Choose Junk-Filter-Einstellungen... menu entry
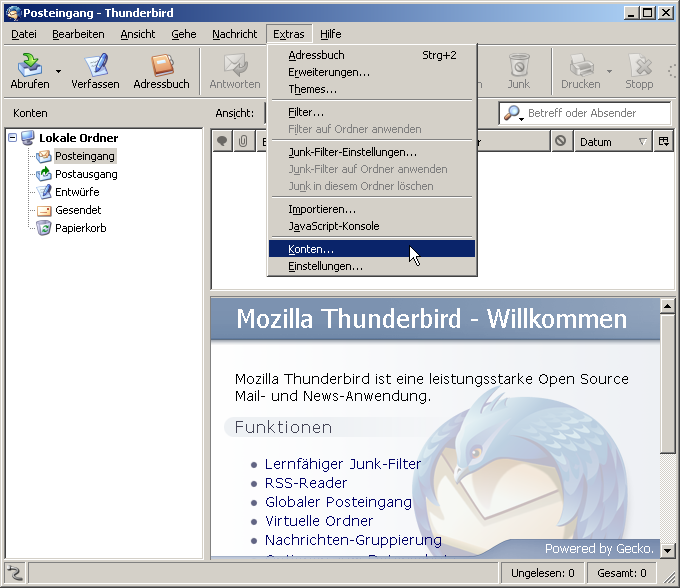 pyautogui.click(x=372, y=152)
